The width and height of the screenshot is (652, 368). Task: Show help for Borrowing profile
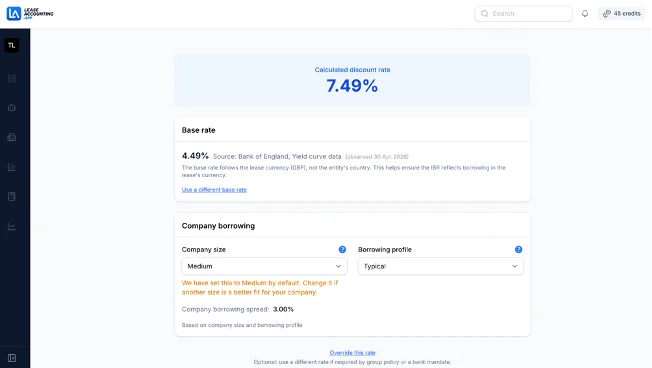click(x=518, y=249)
